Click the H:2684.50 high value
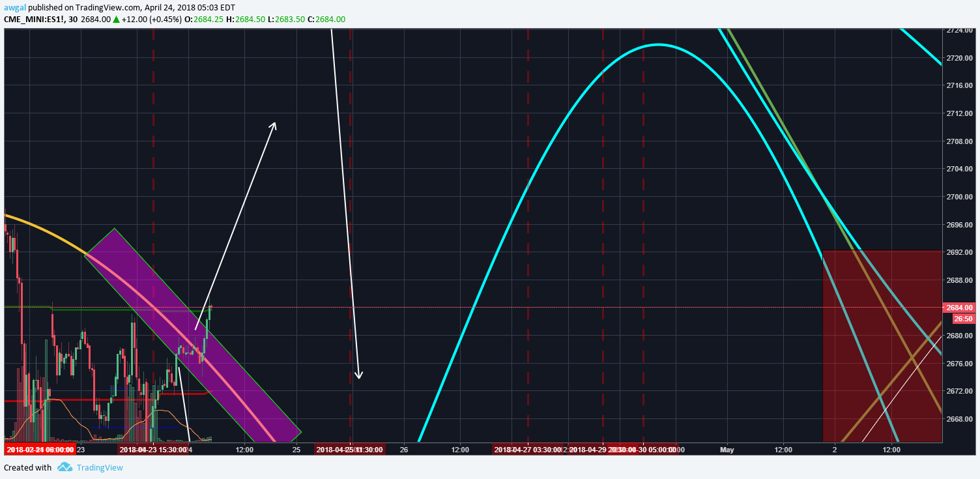This screenshot has width=980, height=479. pos(246,20)
